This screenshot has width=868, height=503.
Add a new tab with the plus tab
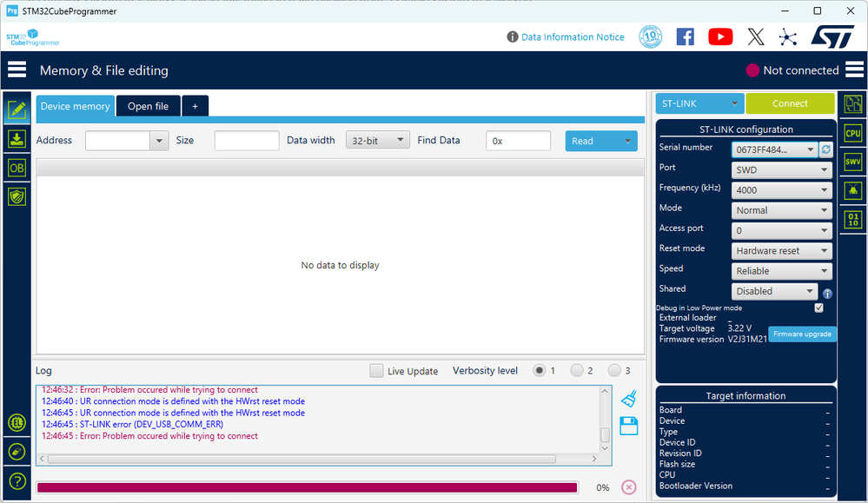coord(195,106)
